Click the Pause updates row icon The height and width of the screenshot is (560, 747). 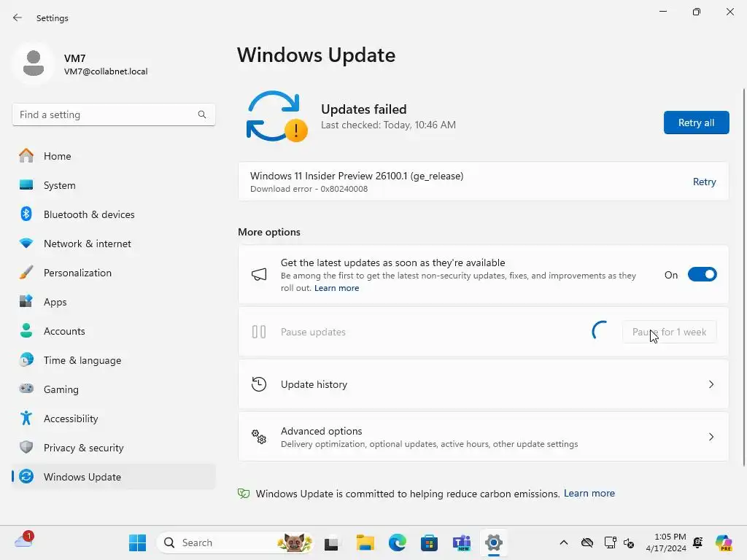click(259, 332)
